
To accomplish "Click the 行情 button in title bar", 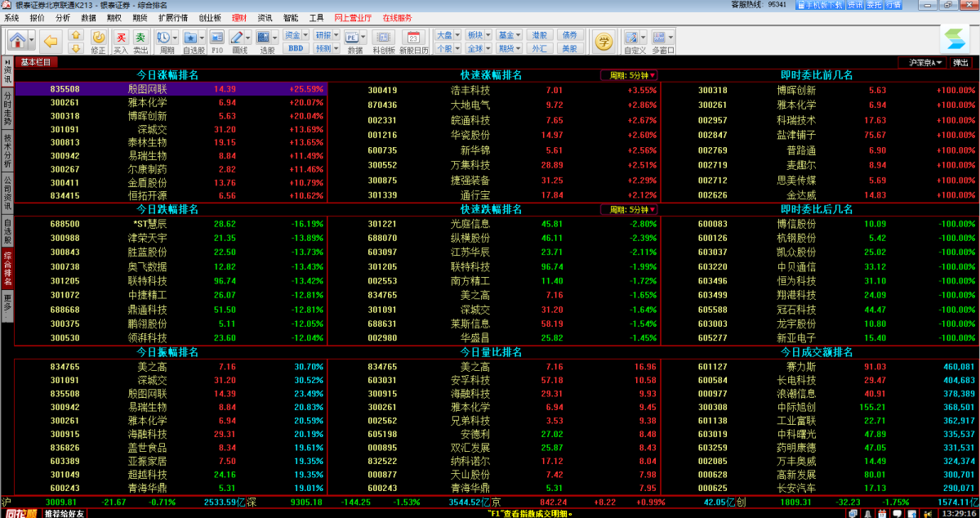I will tap(893, 5).
